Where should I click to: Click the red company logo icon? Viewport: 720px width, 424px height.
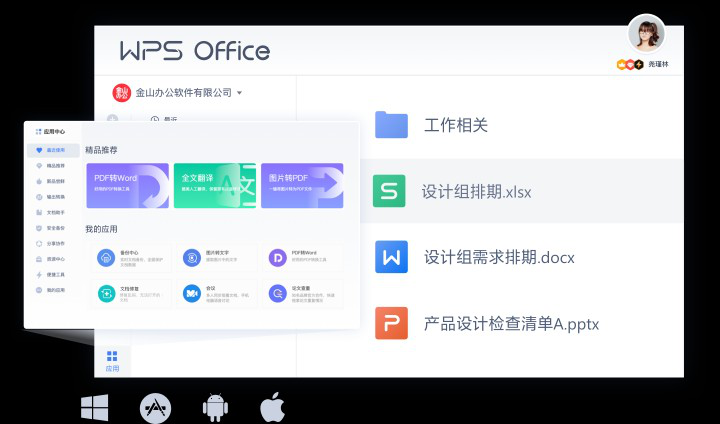(122, 93)
